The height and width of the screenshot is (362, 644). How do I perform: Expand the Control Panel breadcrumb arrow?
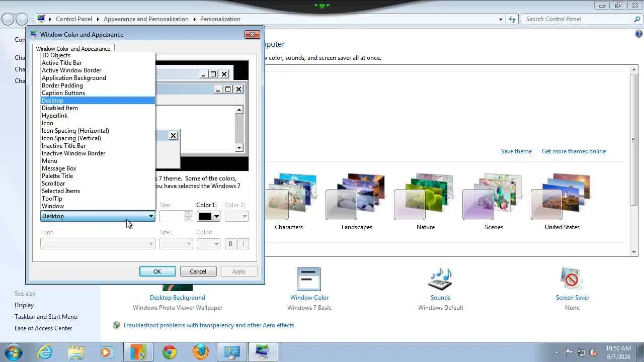point(98,19)
